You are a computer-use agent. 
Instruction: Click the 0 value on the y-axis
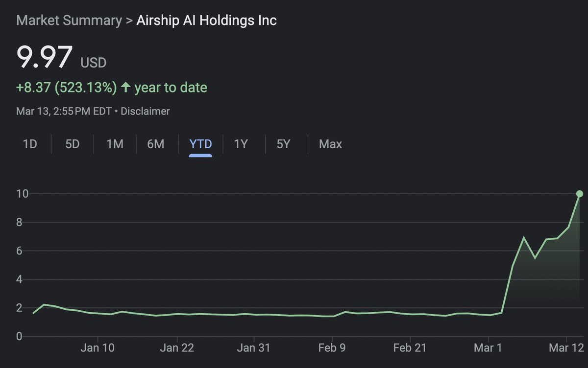19,336
